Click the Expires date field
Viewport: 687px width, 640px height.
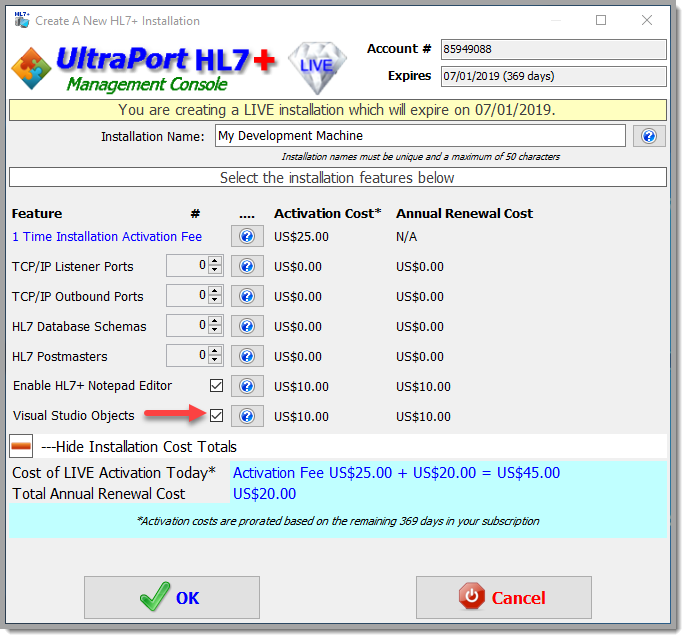pos(554,76)
